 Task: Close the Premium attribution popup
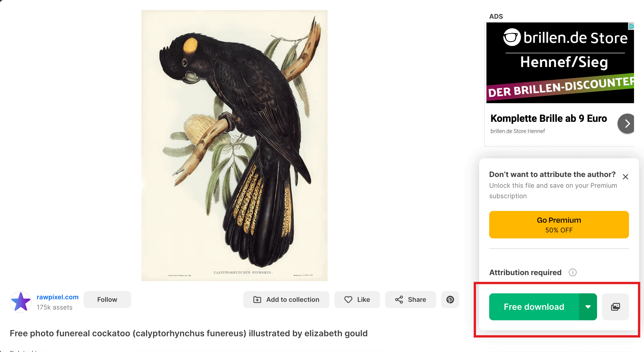[626, 177]
